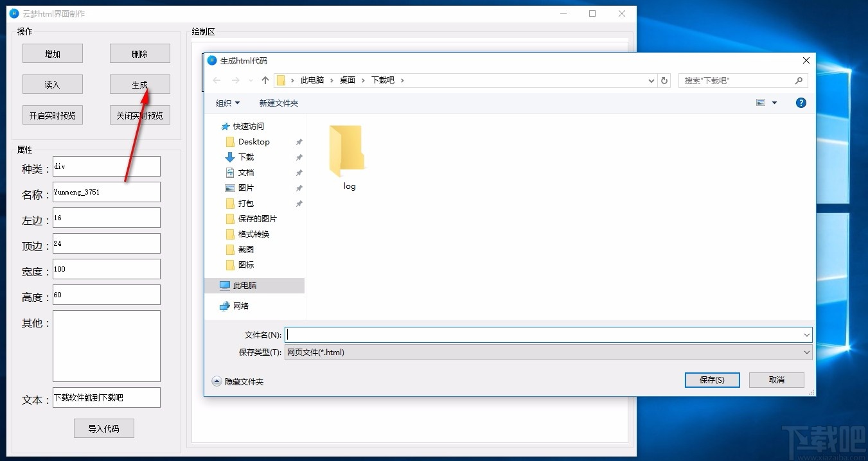Open the 保存类型 file type dropdown

[x=806, y=352]
